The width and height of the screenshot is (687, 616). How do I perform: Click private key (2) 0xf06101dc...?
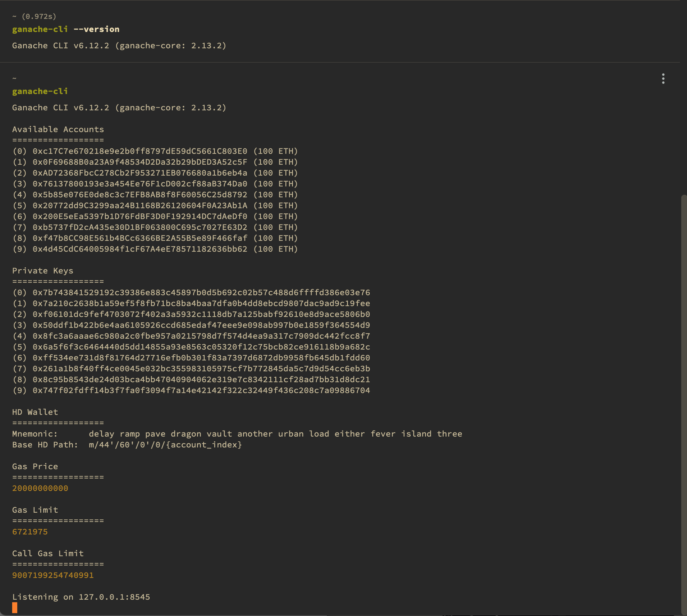click(x=201, y=314)
